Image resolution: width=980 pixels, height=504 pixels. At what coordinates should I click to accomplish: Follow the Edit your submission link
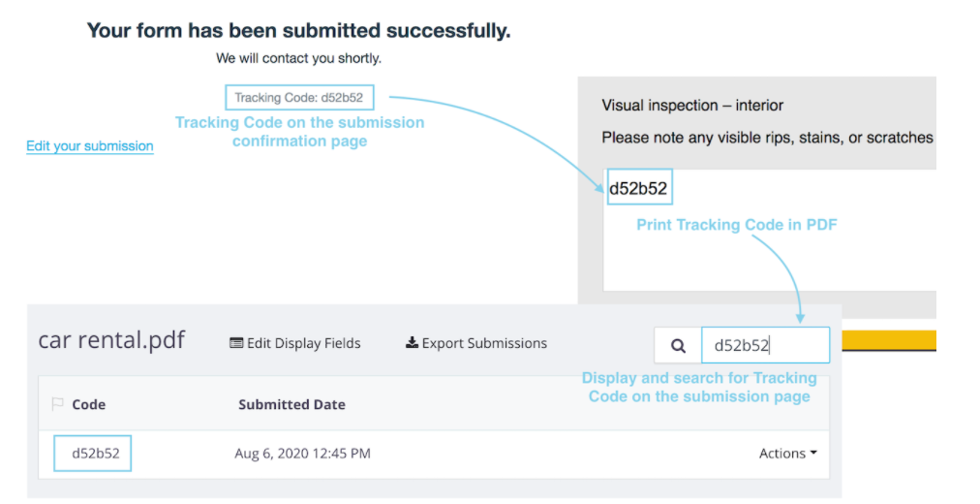click(x=90, y=146)
